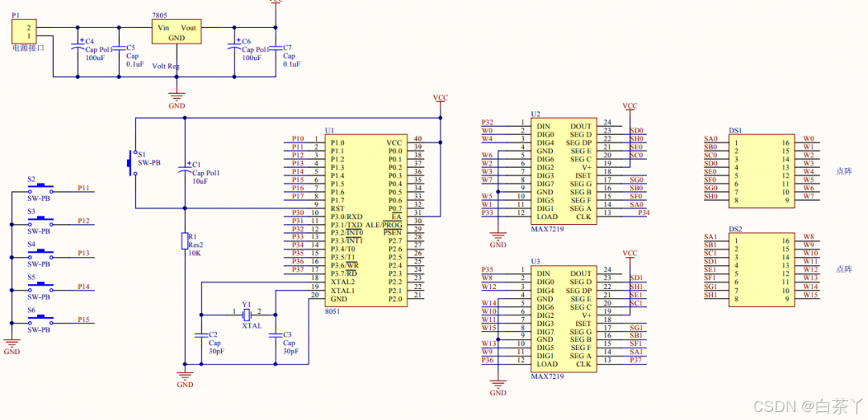
Task: Click the S2 push-button switch symbol
Action: pos(40,191)
